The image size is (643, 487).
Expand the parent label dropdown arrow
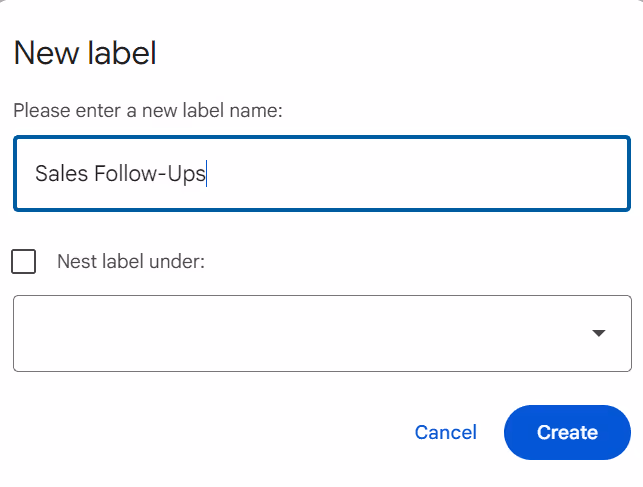599,333
